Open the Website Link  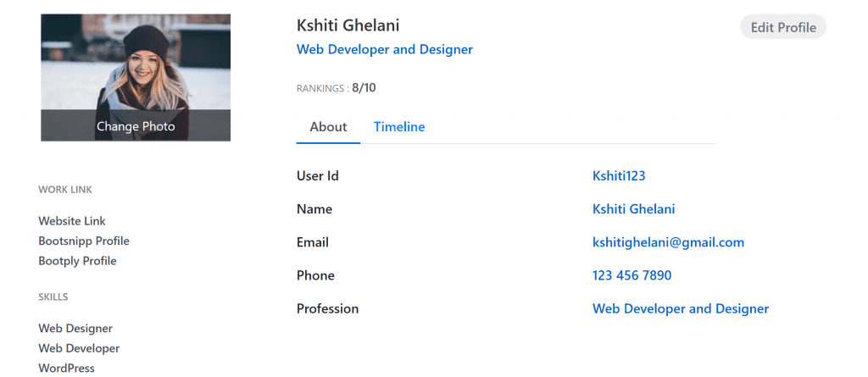tap(72, 221)
